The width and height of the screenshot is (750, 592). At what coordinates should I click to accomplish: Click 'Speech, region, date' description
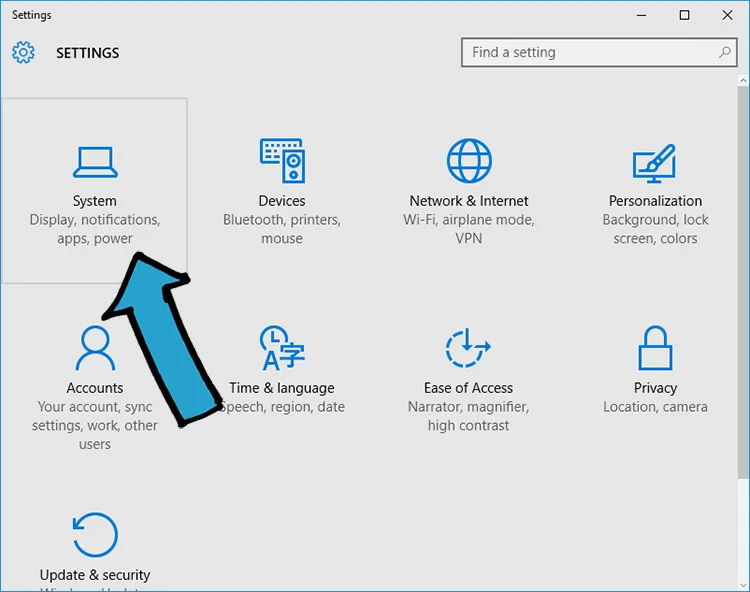[282, 407]
